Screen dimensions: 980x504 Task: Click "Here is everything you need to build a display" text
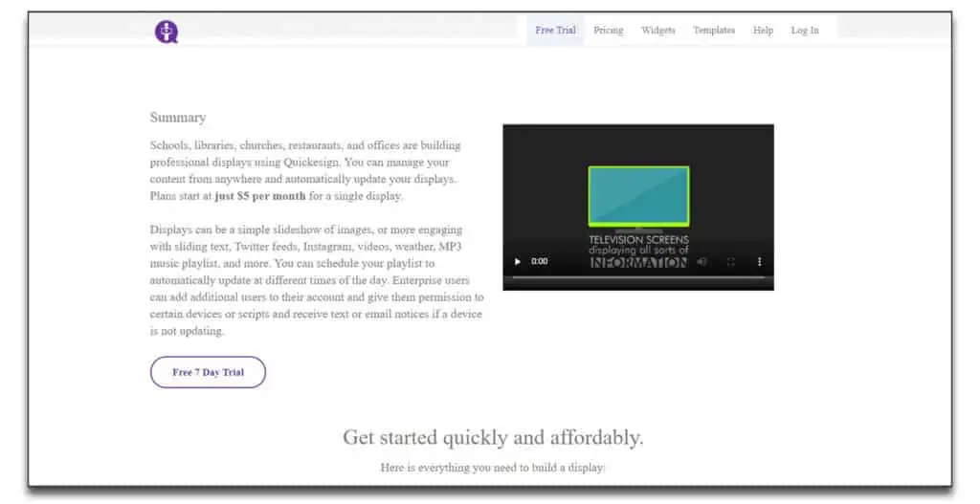click(493, 467)
